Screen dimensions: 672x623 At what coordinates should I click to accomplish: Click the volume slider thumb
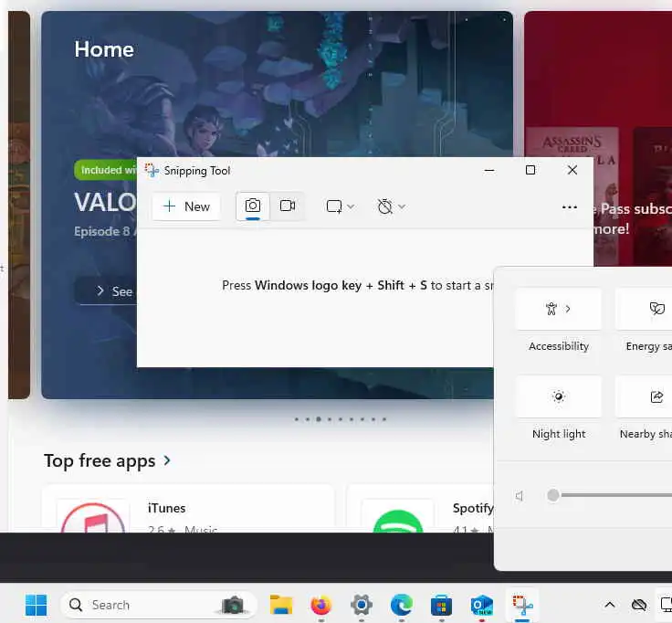[x=553, y=495]
